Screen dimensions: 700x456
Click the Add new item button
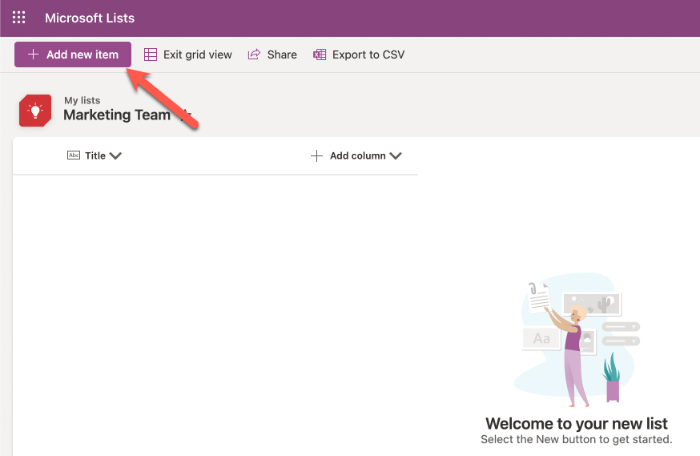(73, 54)
